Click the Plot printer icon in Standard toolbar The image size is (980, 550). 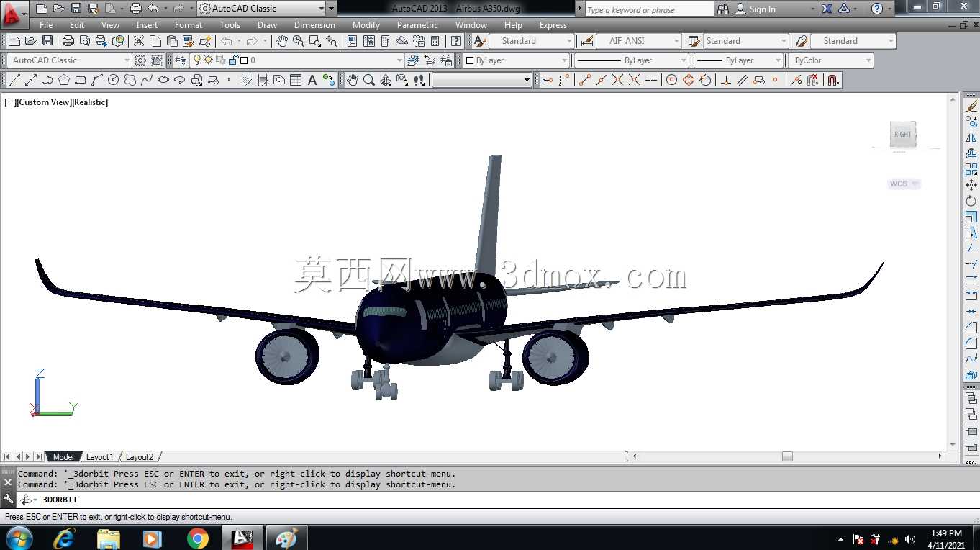(68, 41)
